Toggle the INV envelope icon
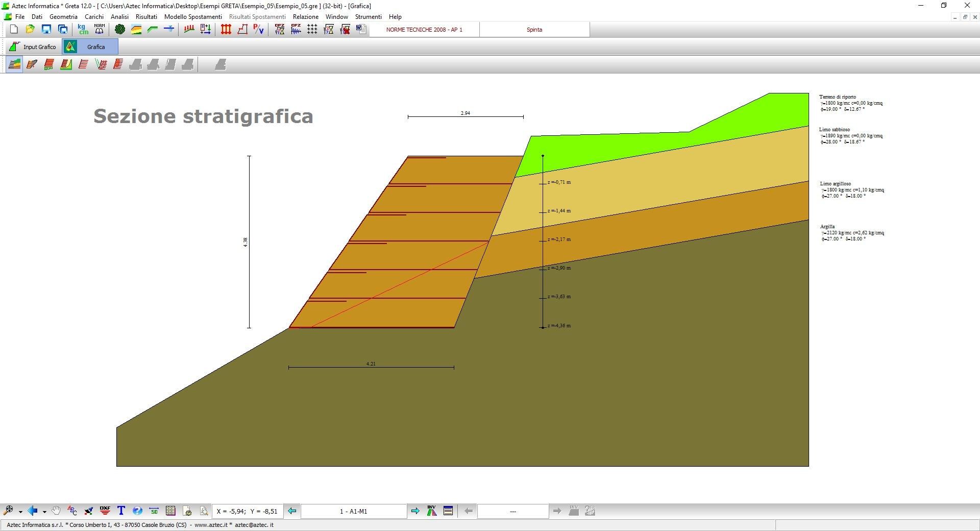Screen dimensions: 980x531 click(432, 511)
